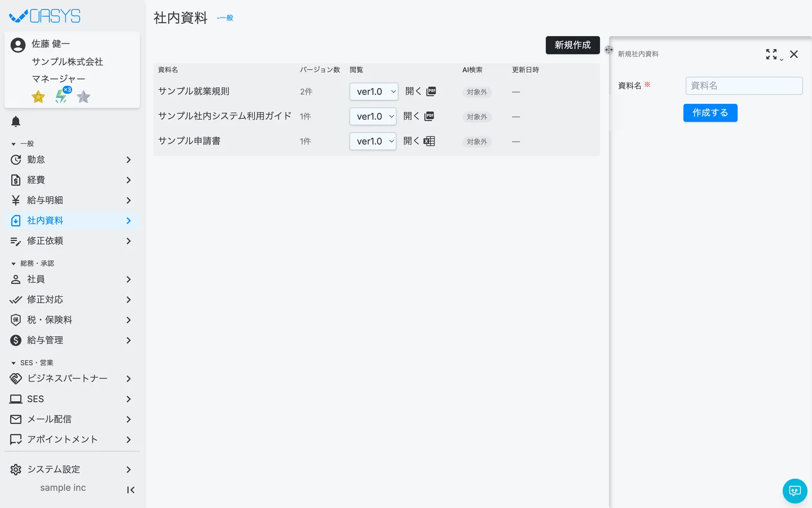Click the OASYS logo

[x=45, y=16]
